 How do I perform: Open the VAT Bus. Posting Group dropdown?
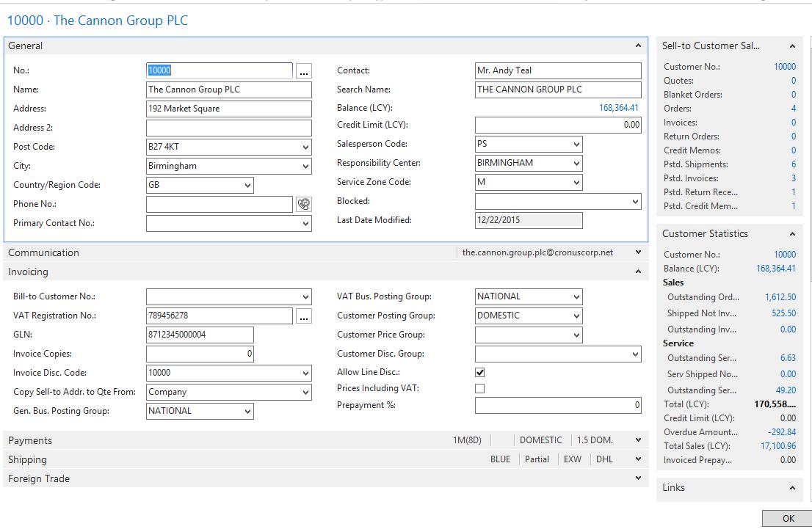(576, 297)
